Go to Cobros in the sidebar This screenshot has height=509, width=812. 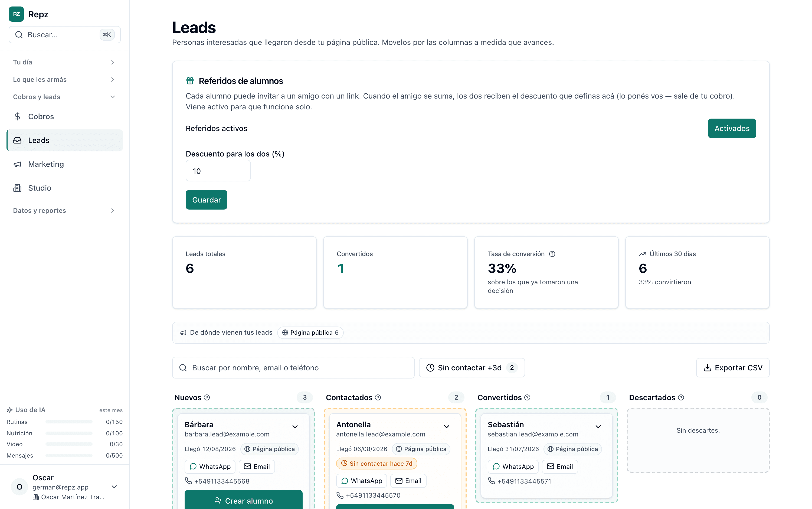click(x=65, y=116)
